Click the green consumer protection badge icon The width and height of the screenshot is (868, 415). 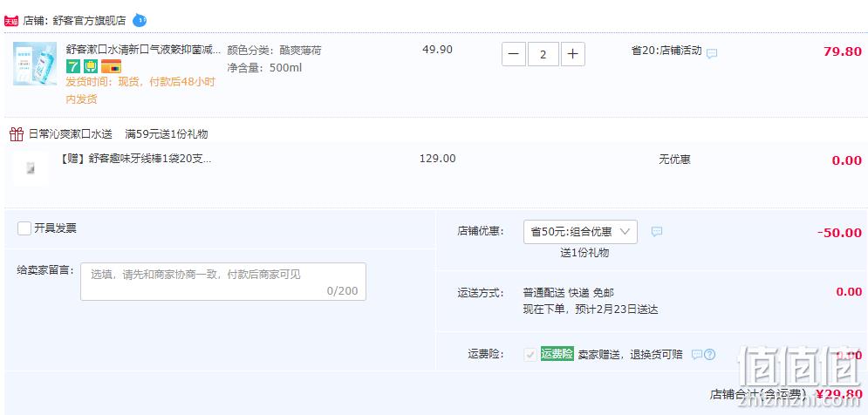(x=91, y=66)
